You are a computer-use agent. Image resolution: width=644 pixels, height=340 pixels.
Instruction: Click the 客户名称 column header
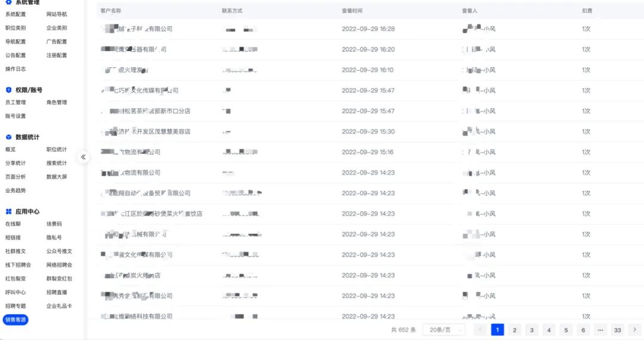[x=111, y=11]
